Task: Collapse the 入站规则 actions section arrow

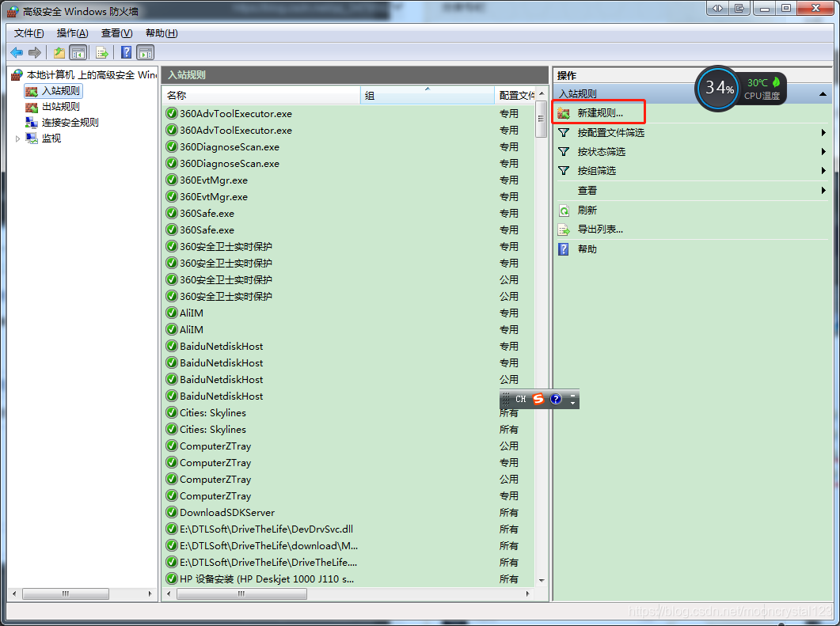Action: pos(823,94)
